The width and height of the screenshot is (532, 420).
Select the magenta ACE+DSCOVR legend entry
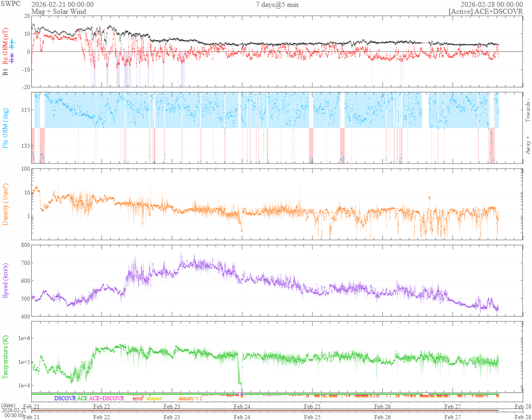tap(107, 398)
